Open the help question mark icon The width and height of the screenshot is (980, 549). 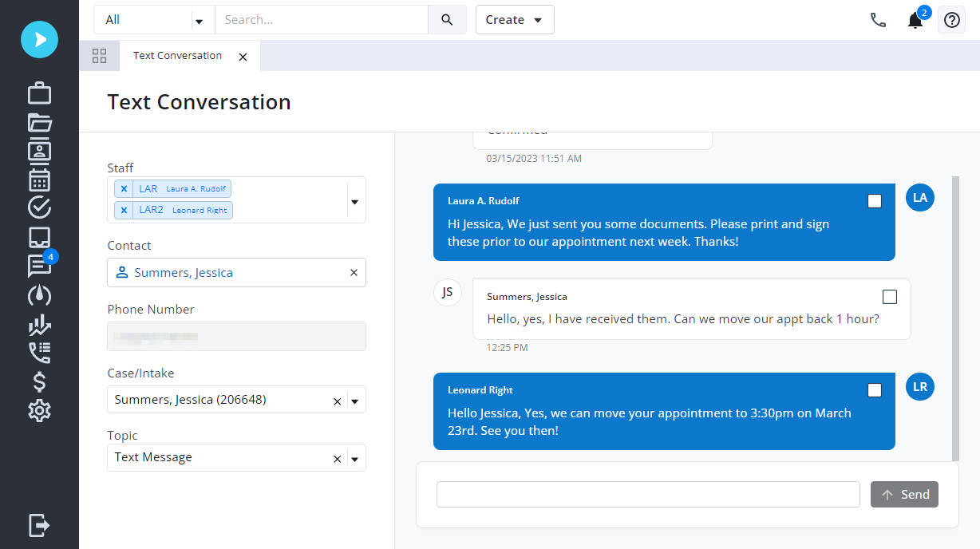tap(951, 21)
